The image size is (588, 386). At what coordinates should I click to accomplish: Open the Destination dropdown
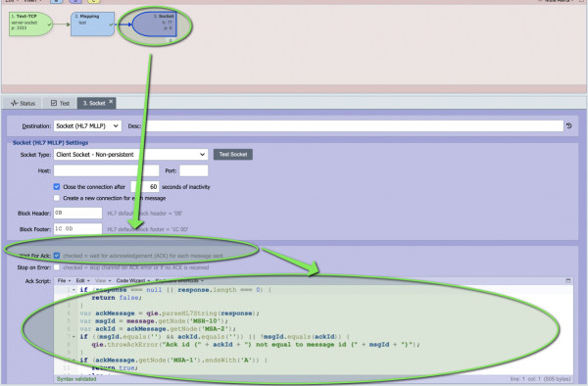(88, 126)
